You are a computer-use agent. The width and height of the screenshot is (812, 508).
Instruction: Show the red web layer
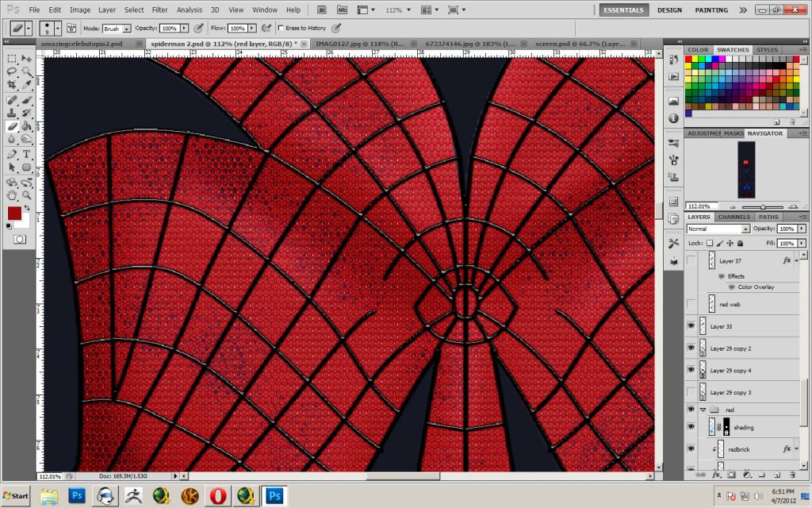pos(691,304)
